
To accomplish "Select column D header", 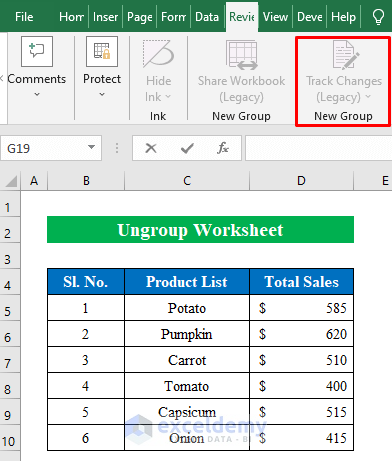I will pos(301,181).
